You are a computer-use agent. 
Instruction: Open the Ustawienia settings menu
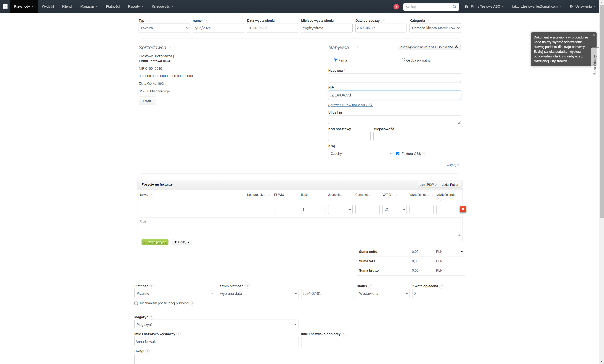[x=582, y=6]
